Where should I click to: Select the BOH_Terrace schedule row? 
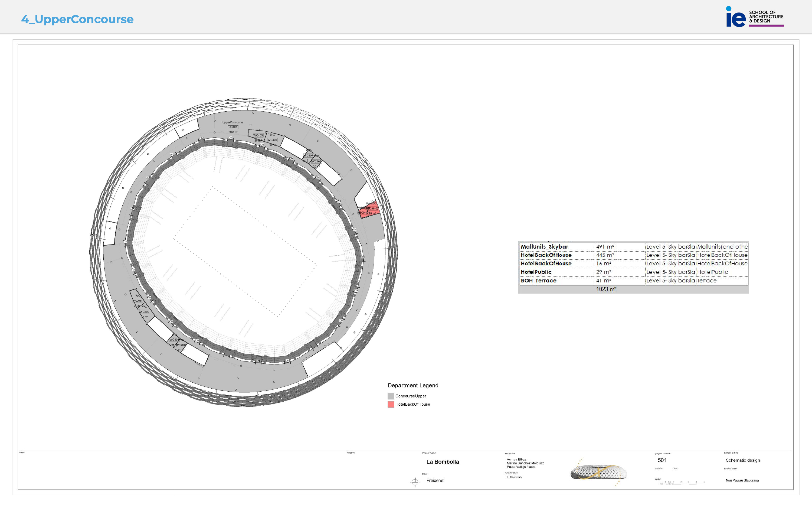538,281
